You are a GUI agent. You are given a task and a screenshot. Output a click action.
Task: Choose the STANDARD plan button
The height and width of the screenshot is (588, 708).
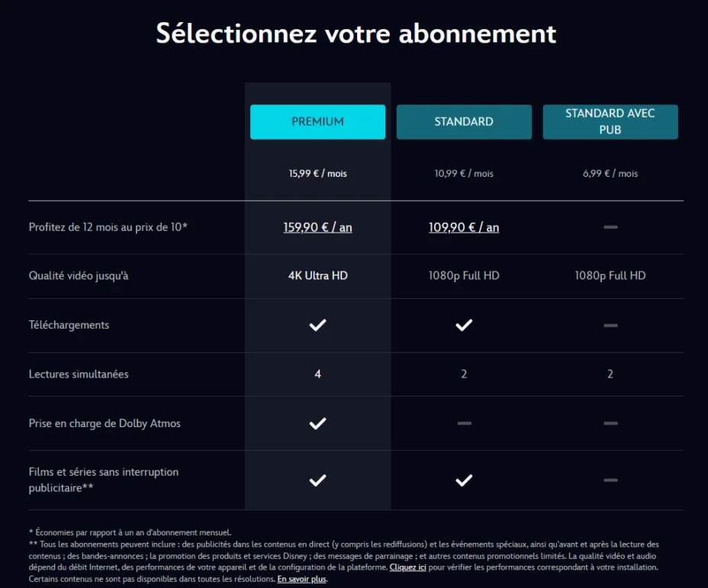pyautogui.click(x=464, y=122)
